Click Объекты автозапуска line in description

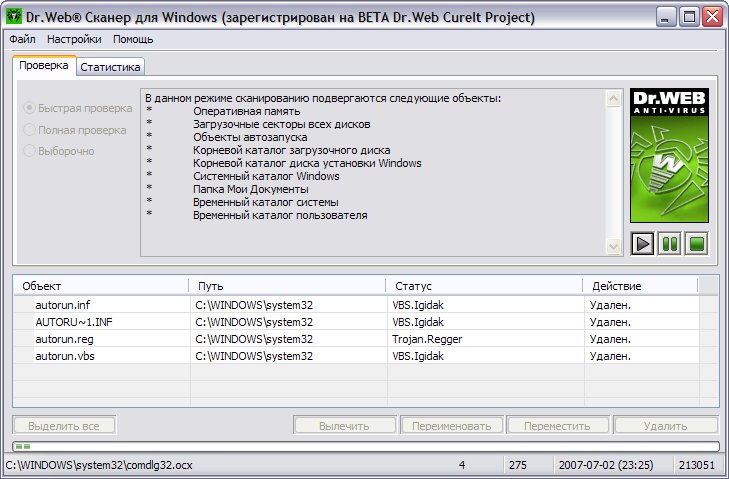pos(250,137)
